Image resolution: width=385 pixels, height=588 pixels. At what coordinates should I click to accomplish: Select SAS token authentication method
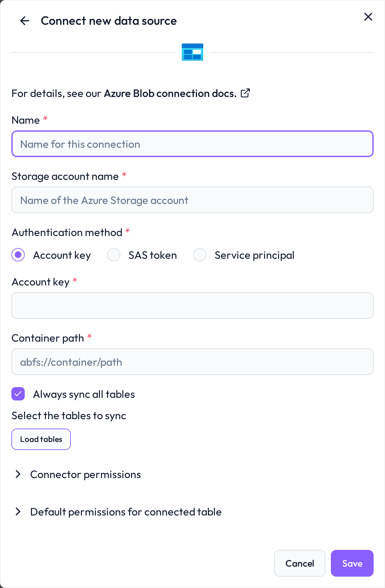114,255
